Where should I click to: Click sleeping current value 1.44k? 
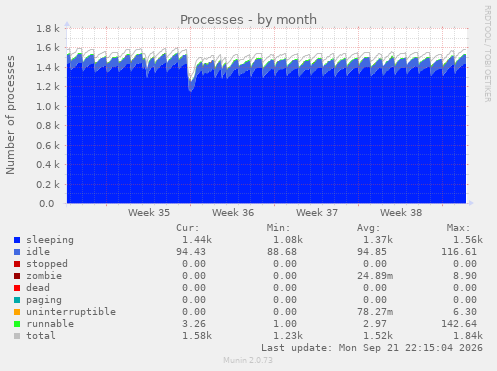(x=197, y=240)
